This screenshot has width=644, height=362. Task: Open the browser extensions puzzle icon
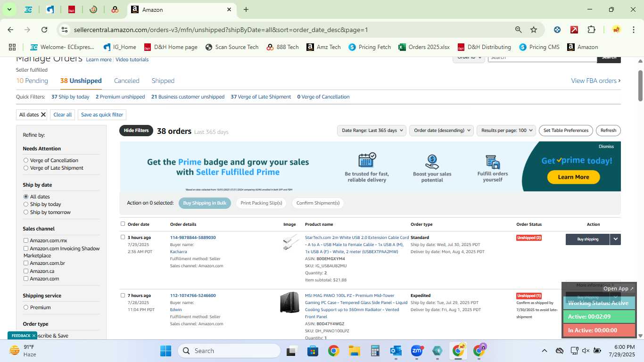tap(591, 30)
